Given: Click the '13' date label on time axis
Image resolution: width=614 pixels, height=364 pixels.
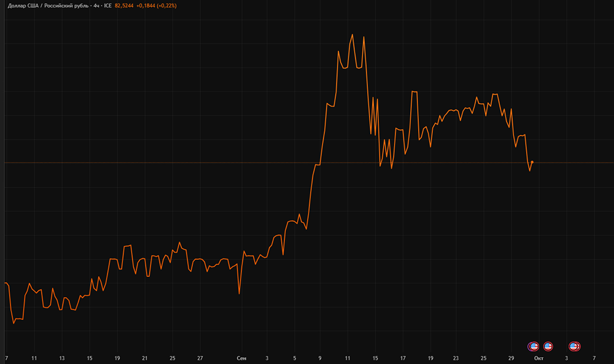Looking at the screenshot, I should tap(62, 358).
